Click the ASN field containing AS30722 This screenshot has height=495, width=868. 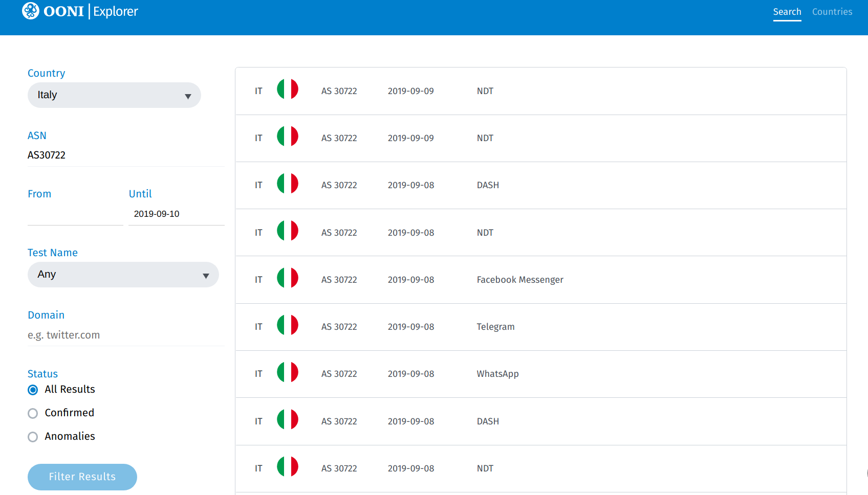click(125, 155)
